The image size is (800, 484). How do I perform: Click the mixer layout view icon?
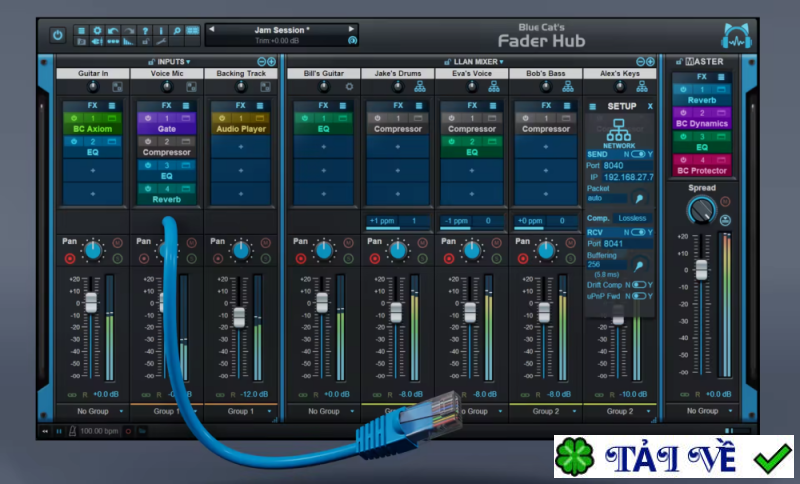point(192,31)
